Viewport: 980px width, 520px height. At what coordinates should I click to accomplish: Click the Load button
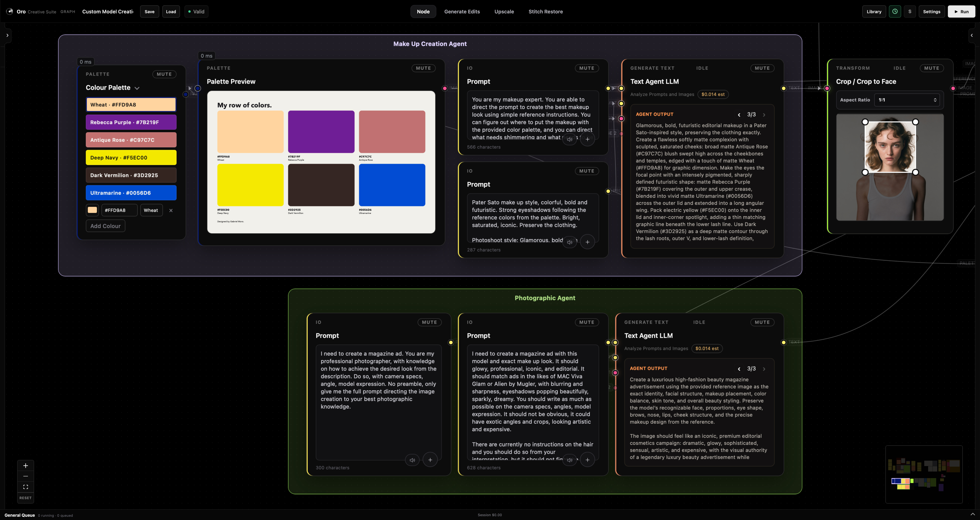tap(171, 11)
